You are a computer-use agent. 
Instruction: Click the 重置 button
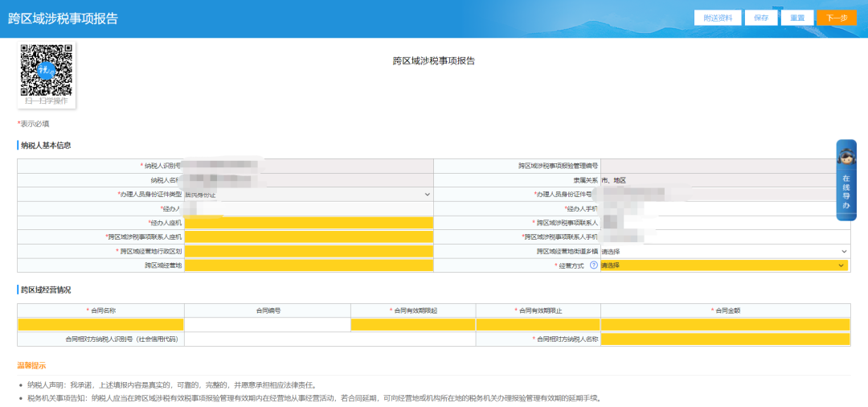point(797,18)
